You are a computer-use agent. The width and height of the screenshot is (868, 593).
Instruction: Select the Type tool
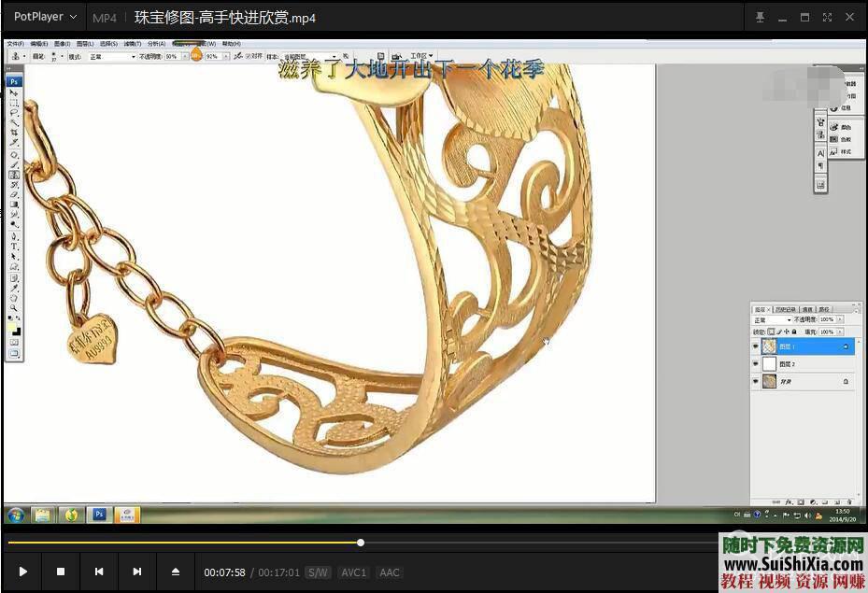tap(13, 247)
